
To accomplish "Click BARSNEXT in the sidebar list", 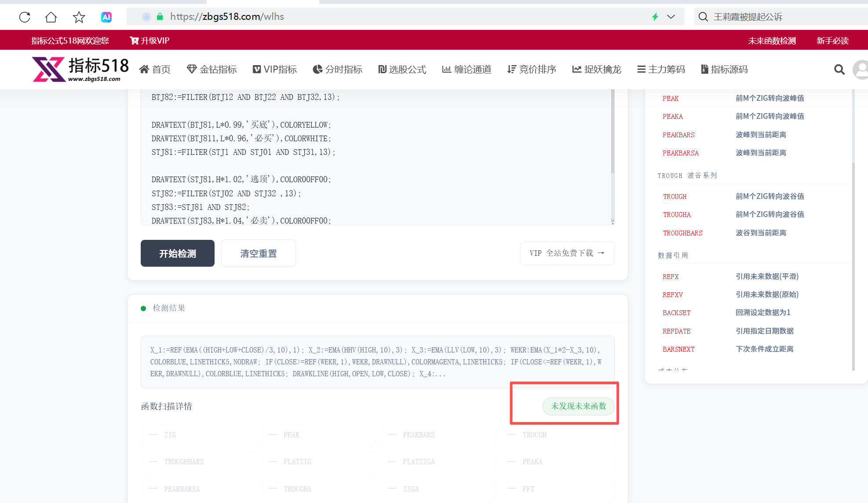I will point(678,349).
